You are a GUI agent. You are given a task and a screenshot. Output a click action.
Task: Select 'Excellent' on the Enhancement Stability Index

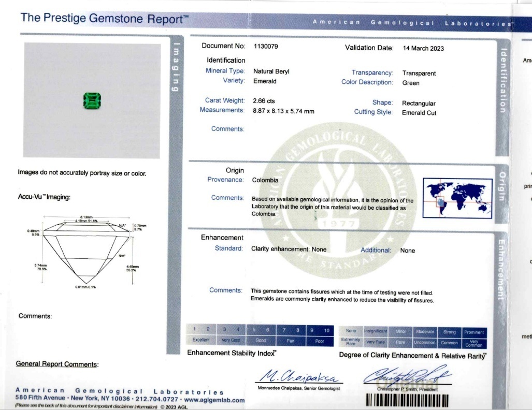click(x=200, y=340)
